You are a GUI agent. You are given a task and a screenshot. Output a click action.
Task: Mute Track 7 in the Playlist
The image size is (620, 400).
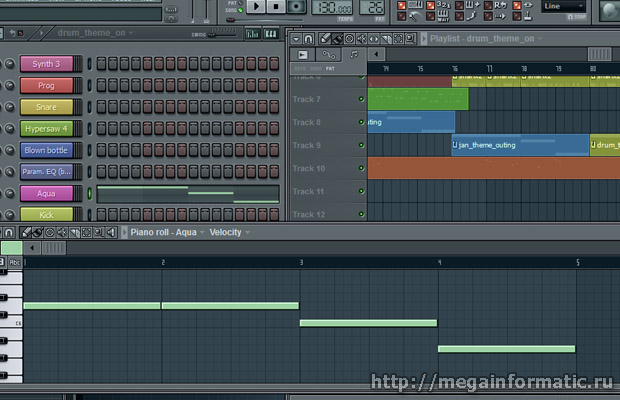(x=361, y=99)
